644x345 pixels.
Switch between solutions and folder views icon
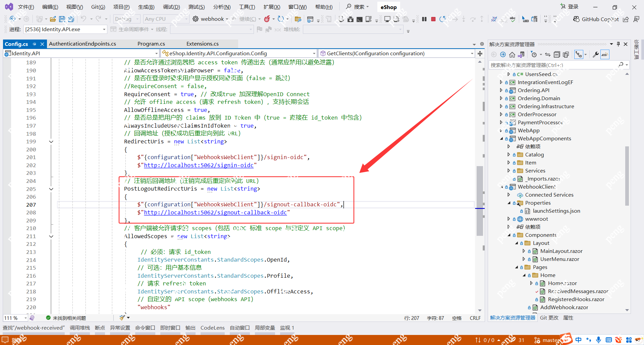coord(521,55)
